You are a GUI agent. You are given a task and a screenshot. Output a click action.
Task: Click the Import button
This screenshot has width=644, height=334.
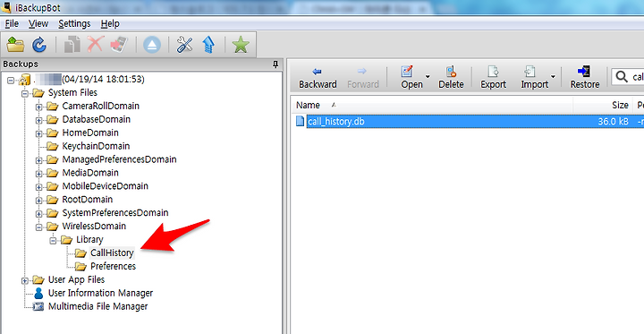(x=534, y=78)
